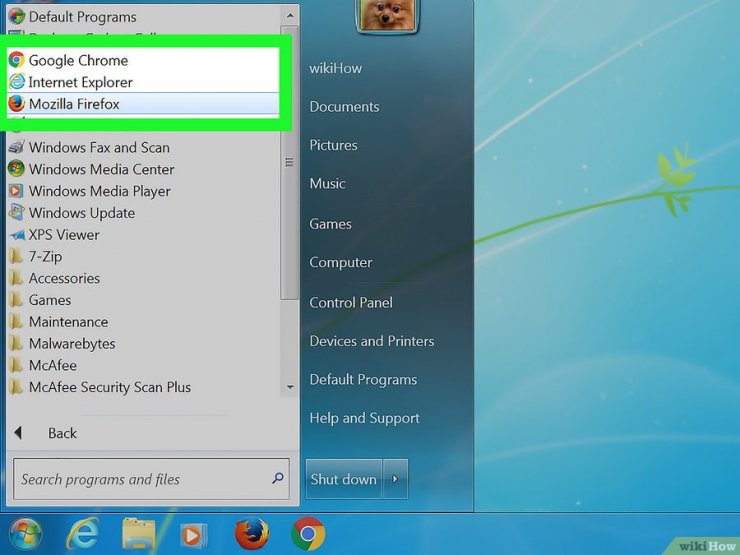Image resolution: width=740 pixels, height=555 pixels.
Task: Launch Internet Explorer from the taskbar
Action: pyautogui.click(x=83, y=534)
